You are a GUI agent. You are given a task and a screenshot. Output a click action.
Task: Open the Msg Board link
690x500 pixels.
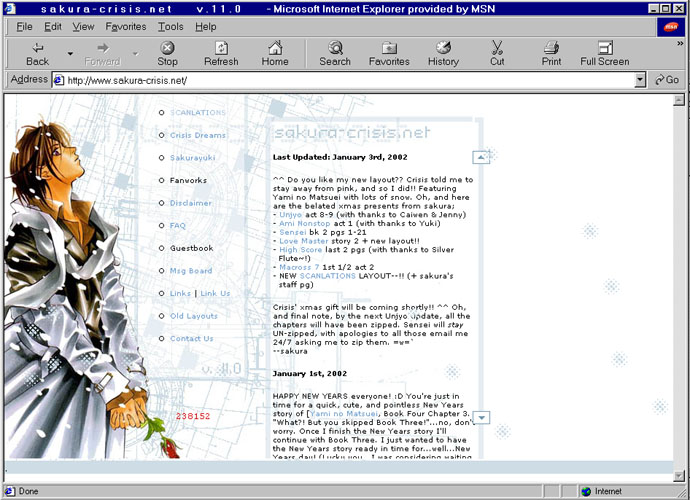click(x=191, y=271)
